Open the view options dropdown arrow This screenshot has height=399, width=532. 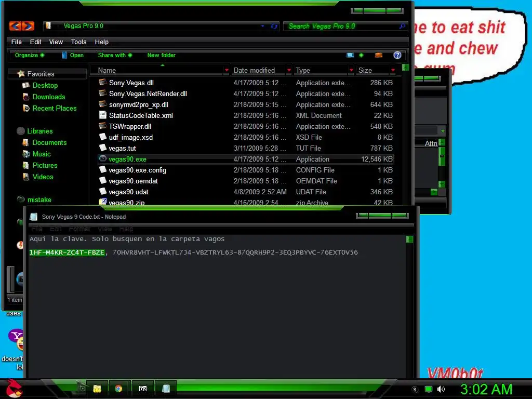click(361, 55)
